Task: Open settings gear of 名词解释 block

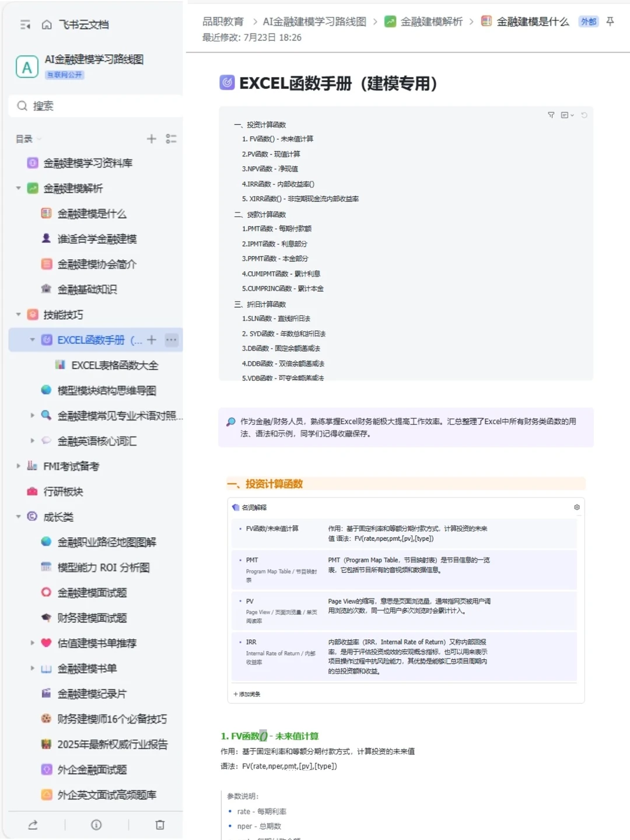Action: pos(577,508)
